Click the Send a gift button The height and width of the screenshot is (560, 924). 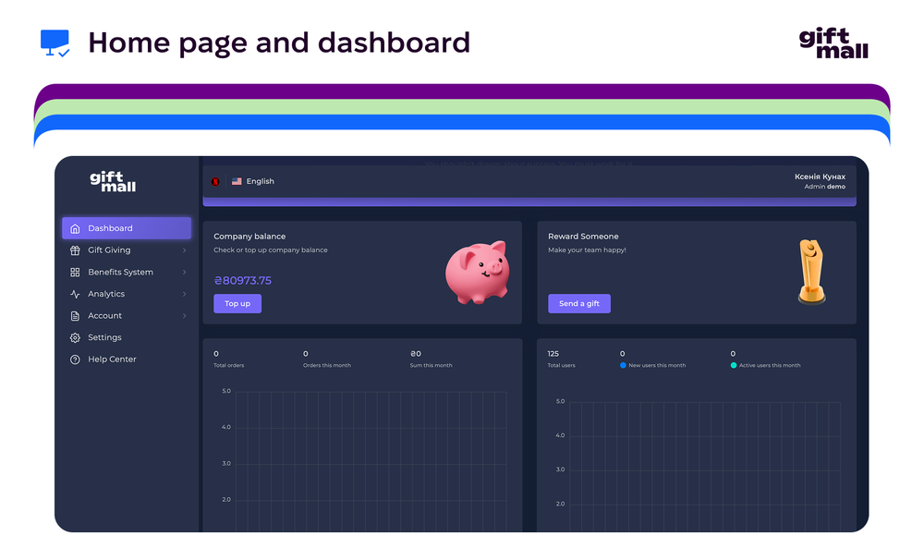click(x=579, y=303)
